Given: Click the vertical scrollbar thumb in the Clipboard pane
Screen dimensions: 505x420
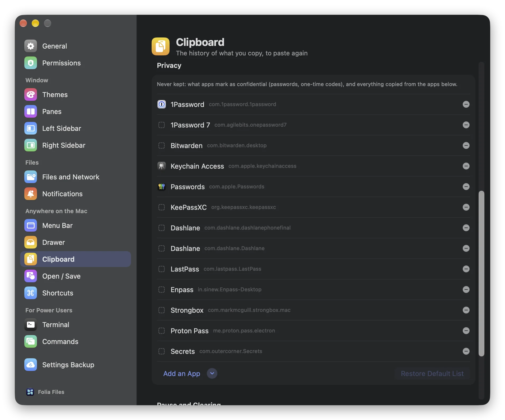Looking at the screenshot, I should point(481,273).
